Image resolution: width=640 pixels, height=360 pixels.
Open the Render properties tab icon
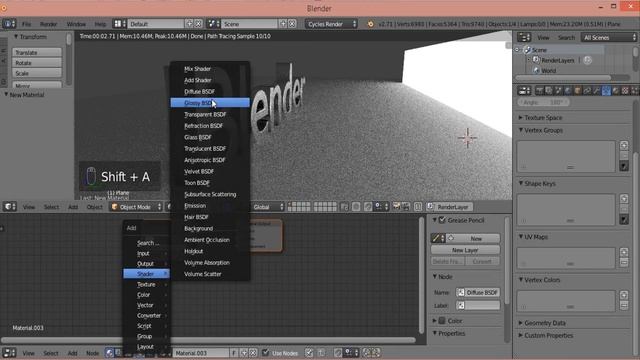(x=540, y=90)
